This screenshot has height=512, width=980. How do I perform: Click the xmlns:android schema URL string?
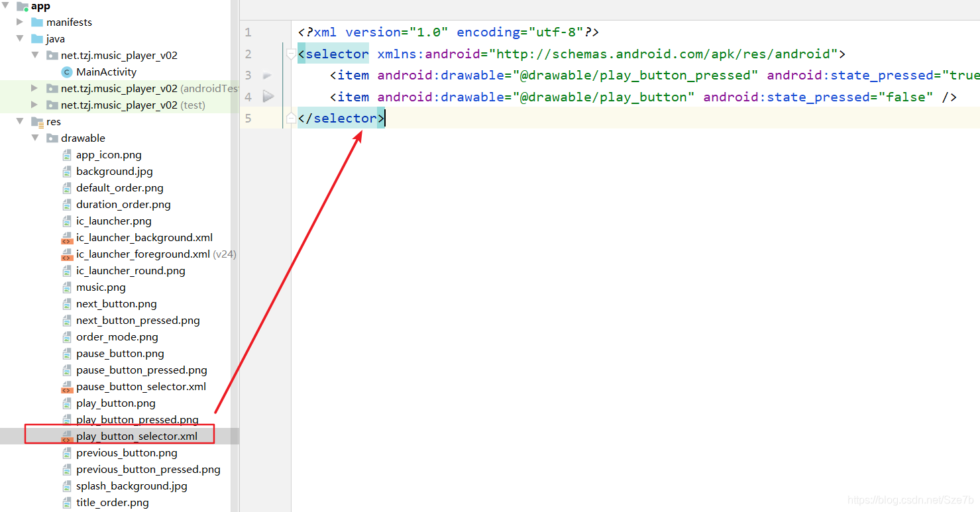[x=663, y=54]
